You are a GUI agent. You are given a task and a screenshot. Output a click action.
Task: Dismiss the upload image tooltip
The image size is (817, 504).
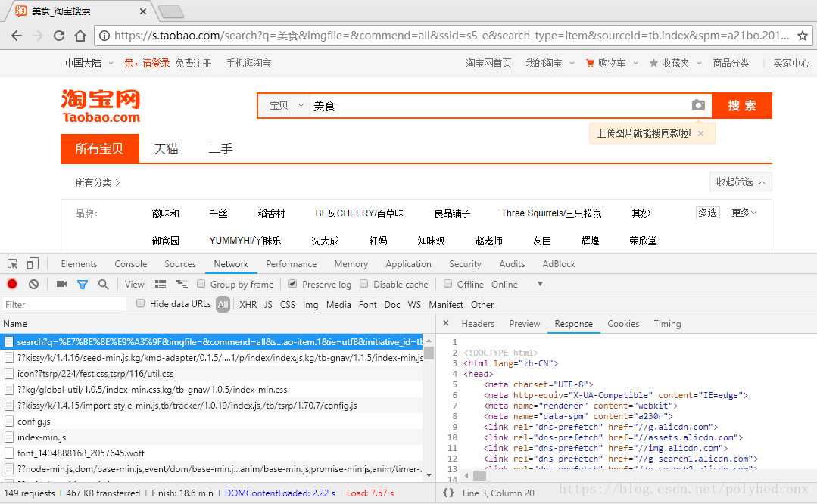[701, 134]
